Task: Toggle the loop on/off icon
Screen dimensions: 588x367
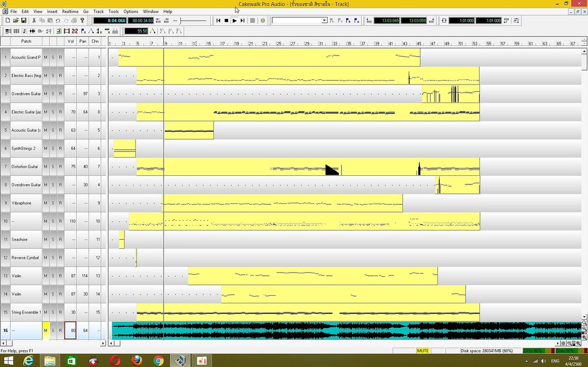Action: point(444,20)
